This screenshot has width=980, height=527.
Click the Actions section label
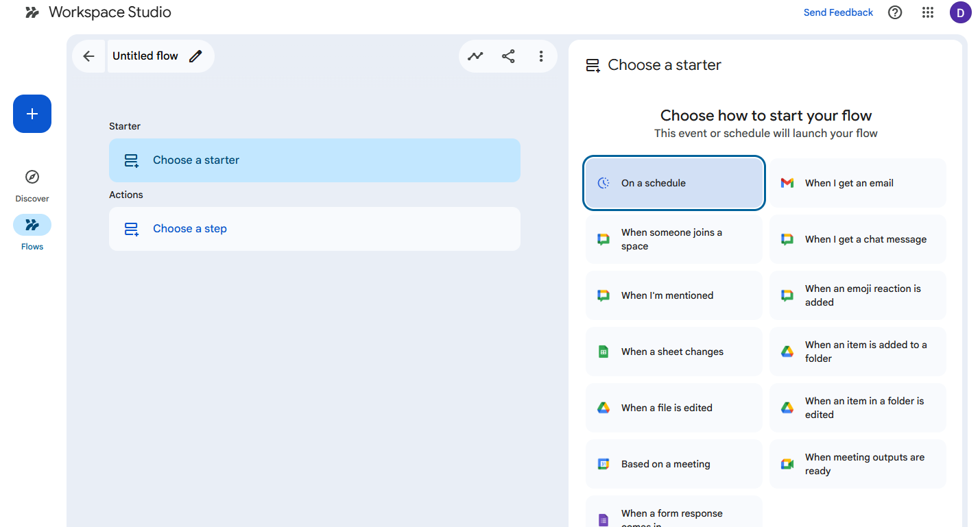(x=126, y=195)
